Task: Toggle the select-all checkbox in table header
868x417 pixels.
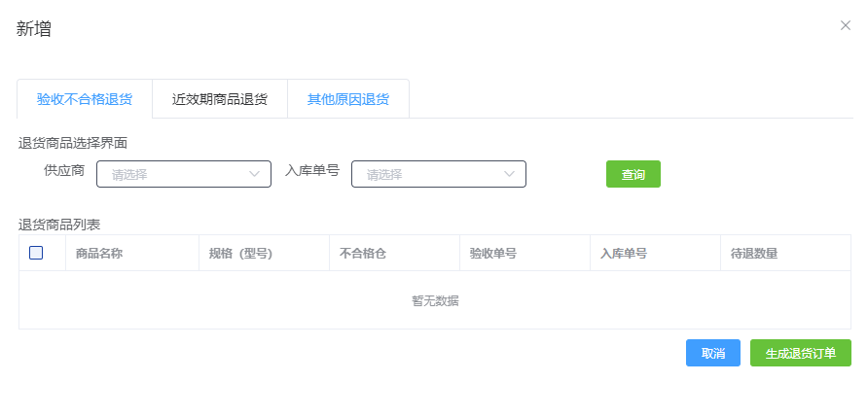Action: tap(36, 253)
